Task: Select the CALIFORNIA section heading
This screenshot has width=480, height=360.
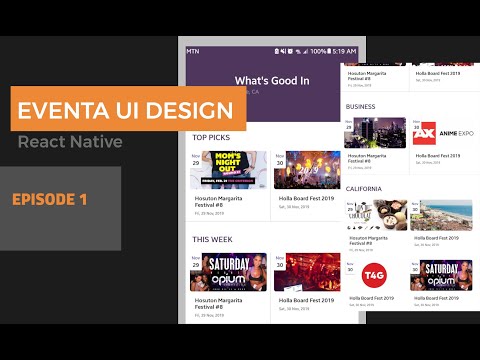Action: tap(364, 189)
